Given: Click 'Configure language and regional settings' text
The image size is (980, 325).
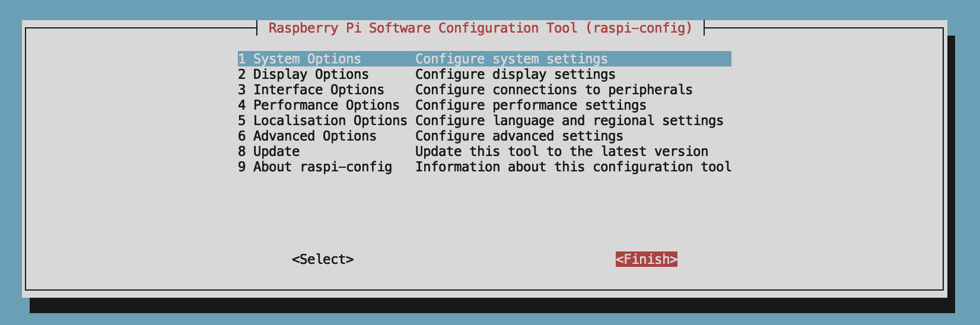Looking at the screenshot, I should [569, 121].
